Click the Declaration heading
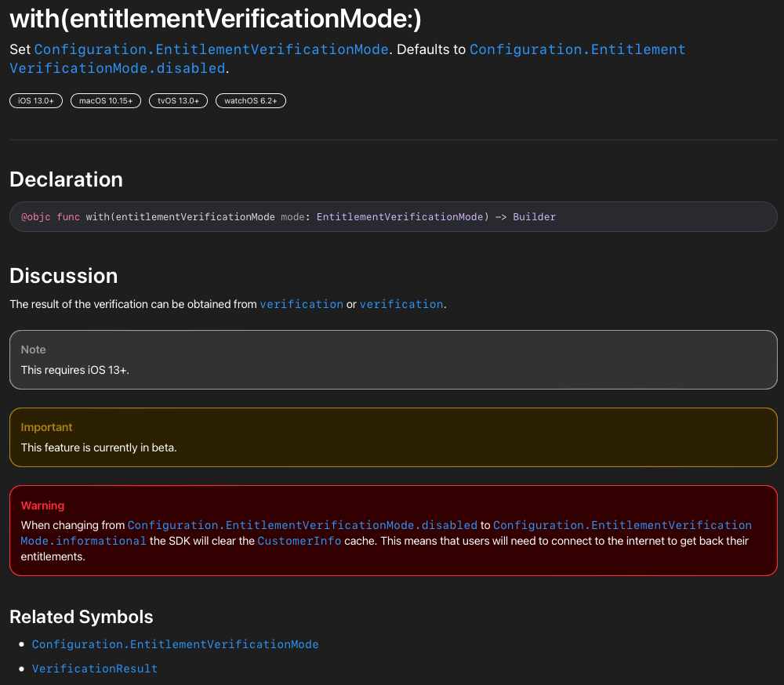The image size is (784, 685). point(66,179)
